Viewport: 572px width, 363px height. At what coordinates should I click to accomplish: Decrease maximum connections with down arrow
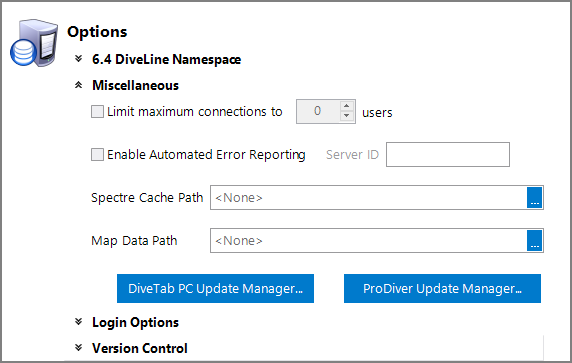point(347,116)
